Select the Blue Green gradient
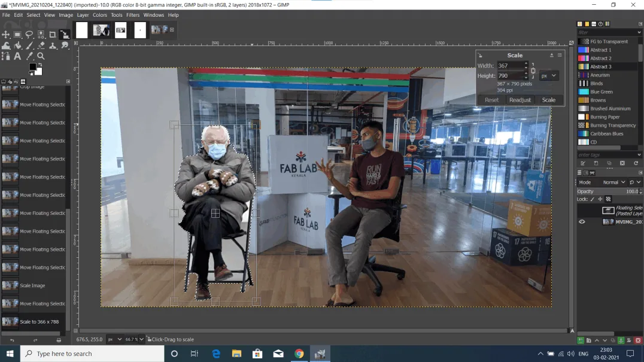Screen dimensions: 644x362 pos(608,92)
